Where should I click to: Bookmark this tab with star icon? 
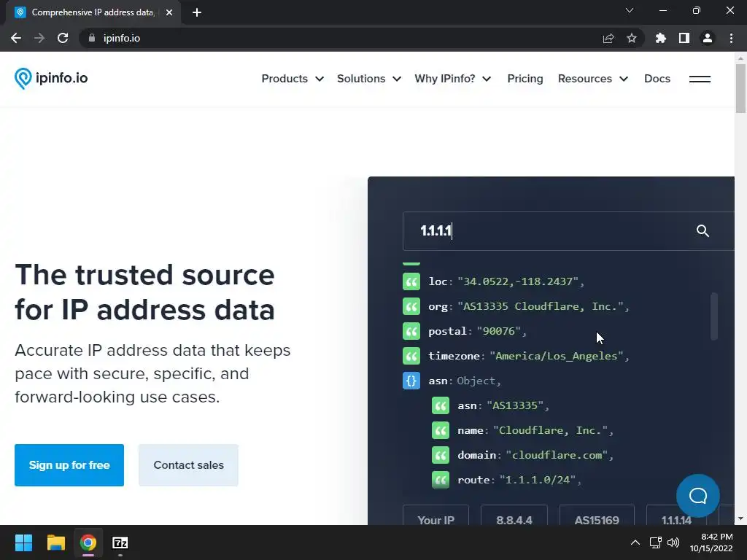point(632,38)
